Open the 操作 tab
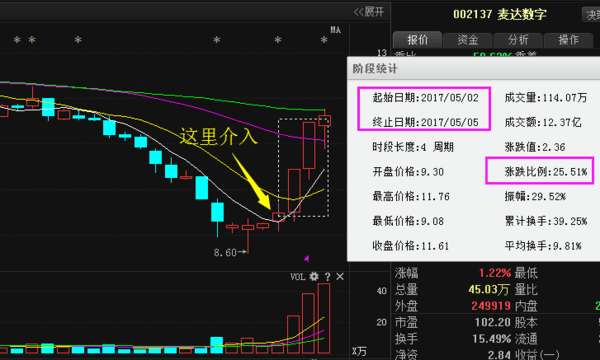This screenshot has width=600, height=360. [568, 39]
